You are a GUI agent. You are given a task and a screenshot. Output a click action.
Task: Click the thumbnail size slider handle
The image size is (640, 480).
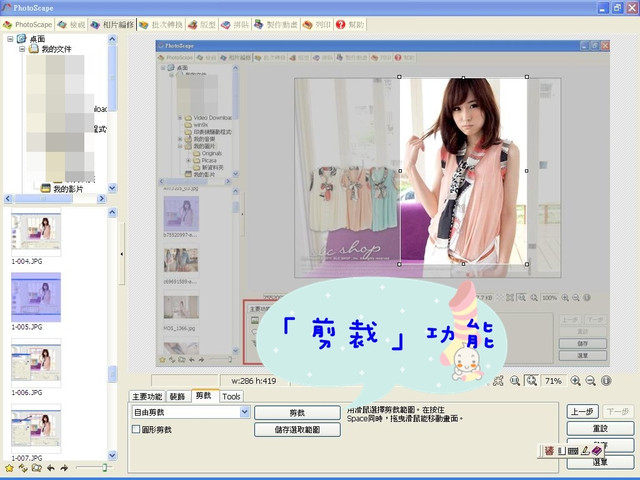pos(104,468)
